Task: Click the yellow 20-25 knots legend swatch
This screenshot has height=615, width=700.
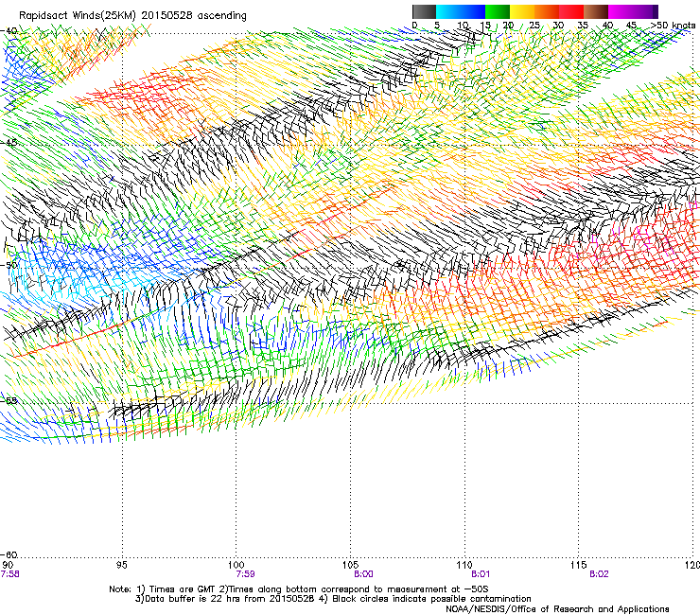Action: pyautogui.click(x=522, y=11)
